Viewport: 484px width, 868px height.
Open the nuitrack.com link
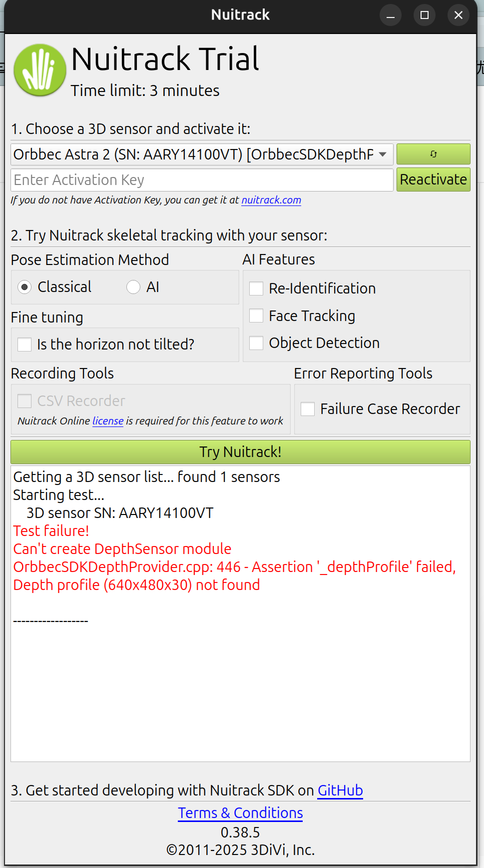pos(271,200)
